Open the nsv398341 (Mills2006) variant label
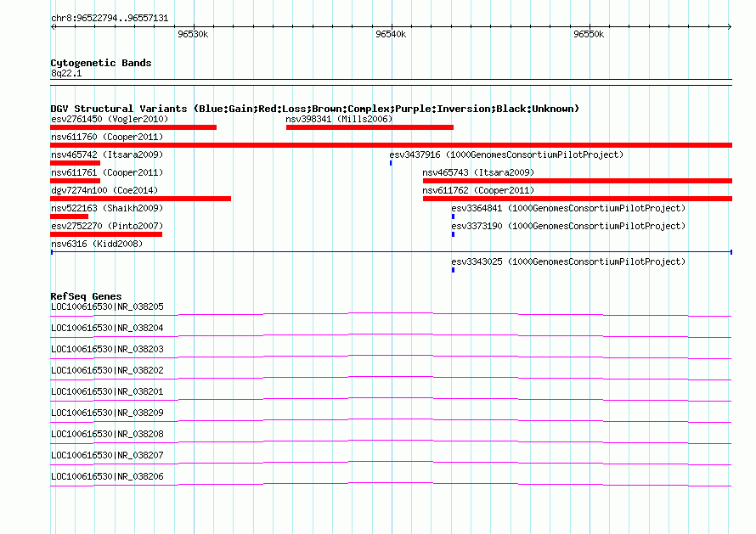The height and width of the screenshot is (534, 756). 339,119
